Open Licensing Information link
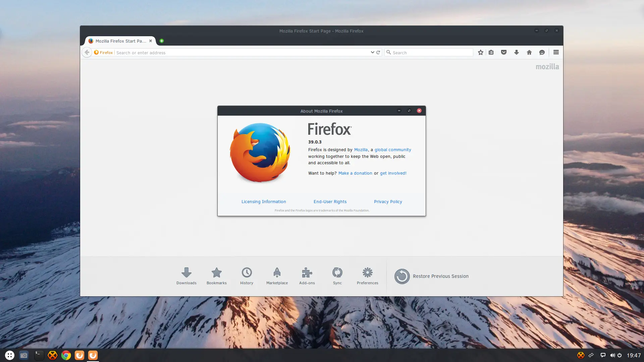The width and height of the screenshot is (644, 362). 264,202
